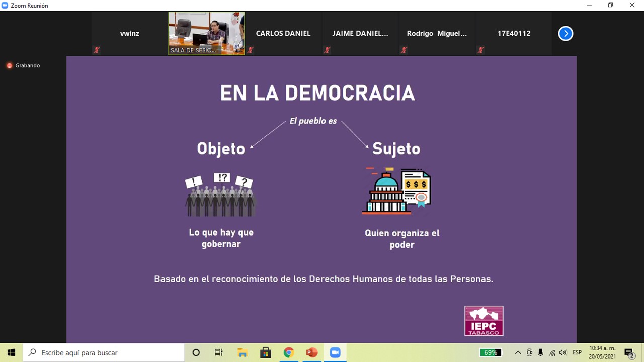Select SALA DE SESIO video thumbnail
This screenshot has width=644, height=362.
coord(206,33)
